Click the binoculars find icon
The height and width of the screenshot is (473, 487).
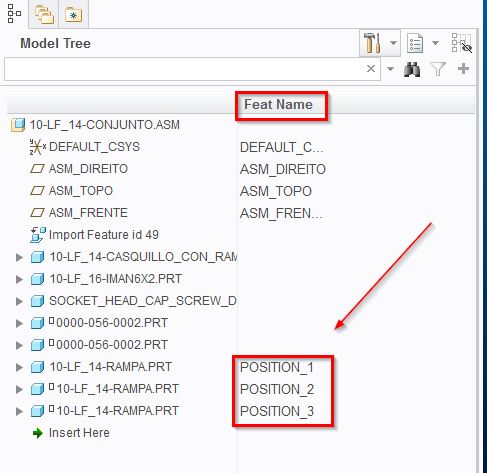click(412, 69)
